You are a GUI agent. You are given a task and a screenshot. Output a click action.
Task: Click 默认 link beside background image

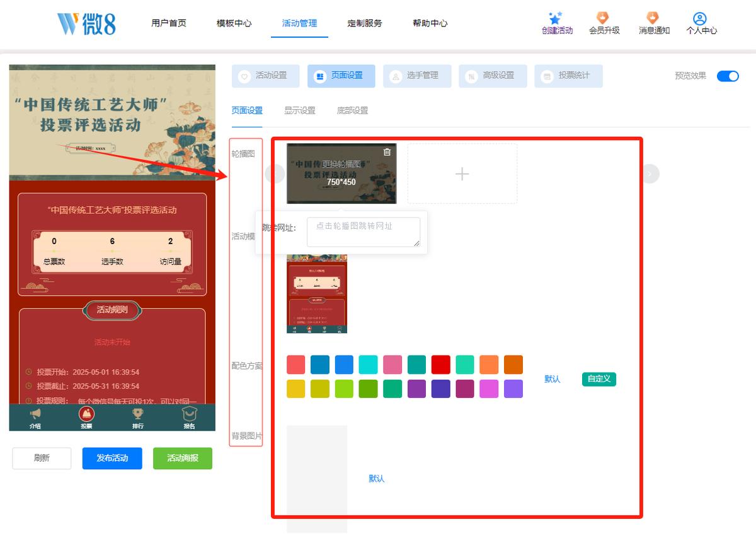pyautogui.click(x=377, y=479)
